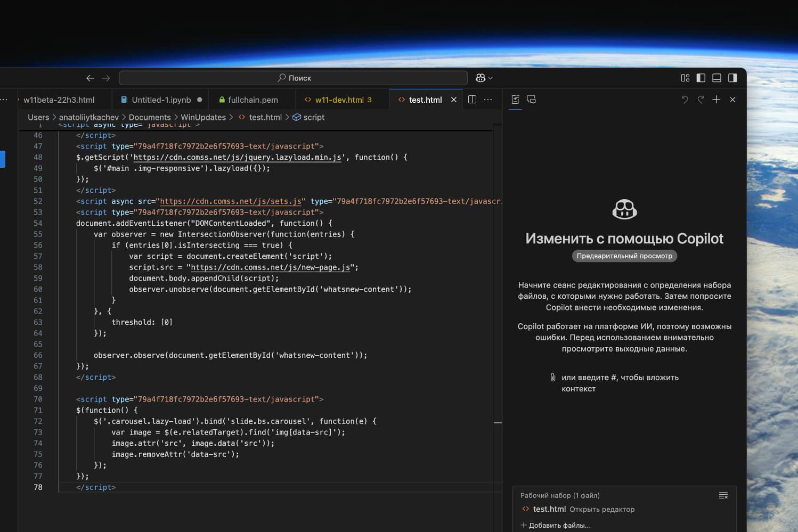Click the paperclip attach context icon

[x=553, y=377]
